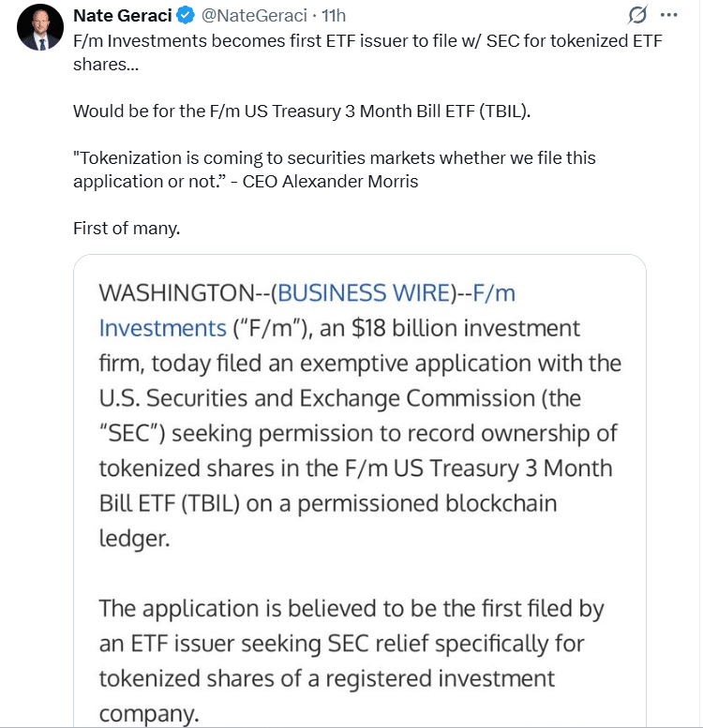
Task: Click the blue "F/m" link after BUSINESS WIRE
Action: (x=494, y=292)
